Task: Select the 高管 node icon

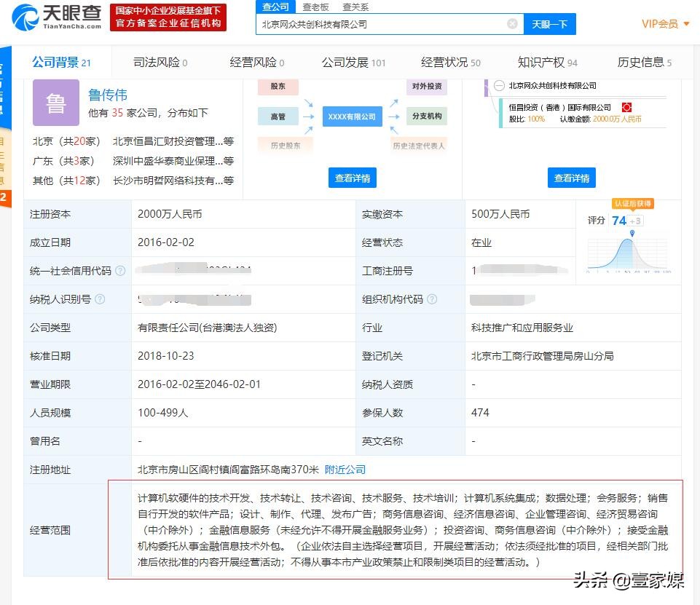Action: pyautogui.click(x=277, y=116)
